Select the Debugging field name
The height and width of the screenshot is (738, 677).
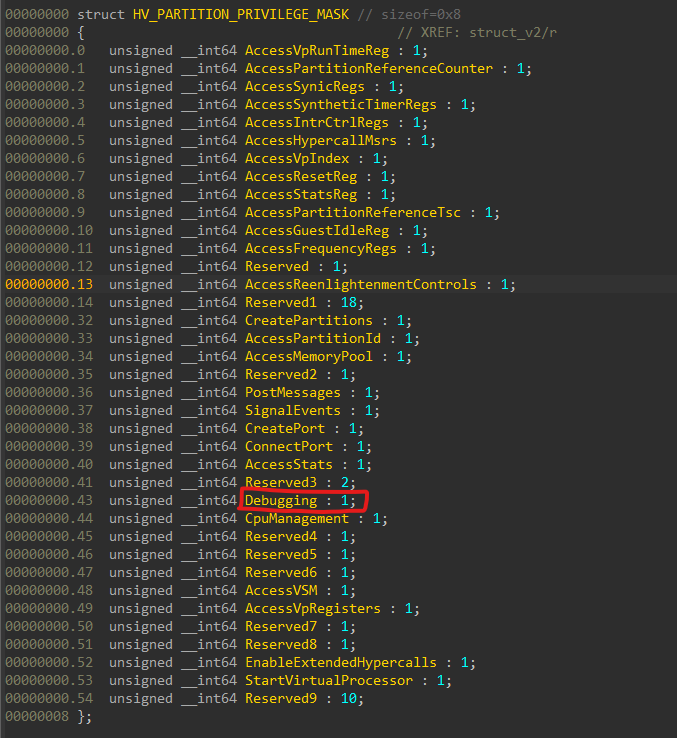tap(281, 500)
